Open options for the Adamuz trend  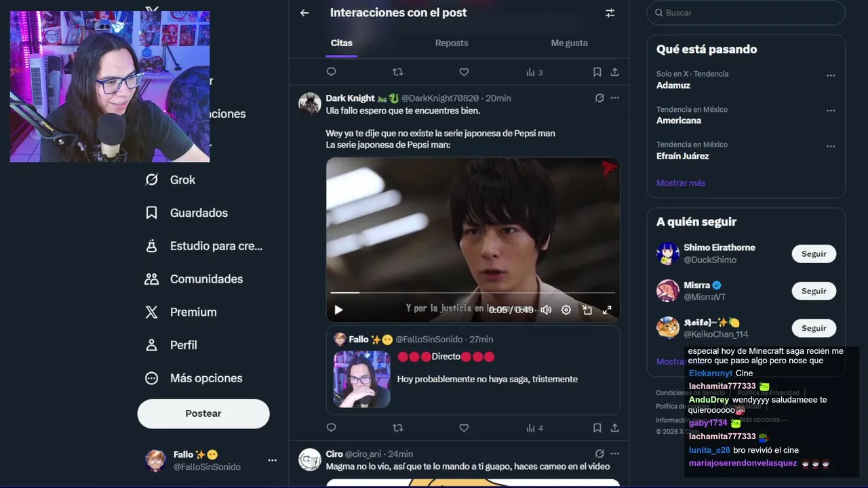(831, 75)
